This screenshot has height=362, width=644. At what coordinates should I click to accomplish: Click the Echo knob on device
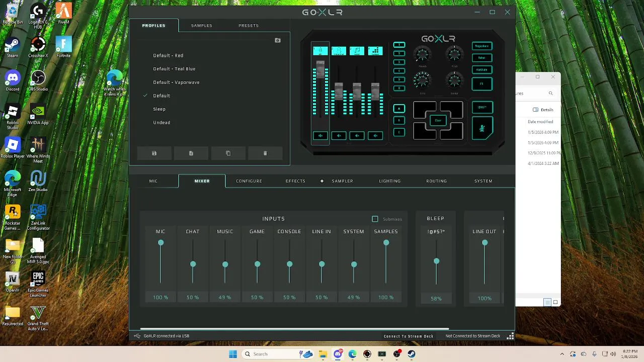pos(422,80)
